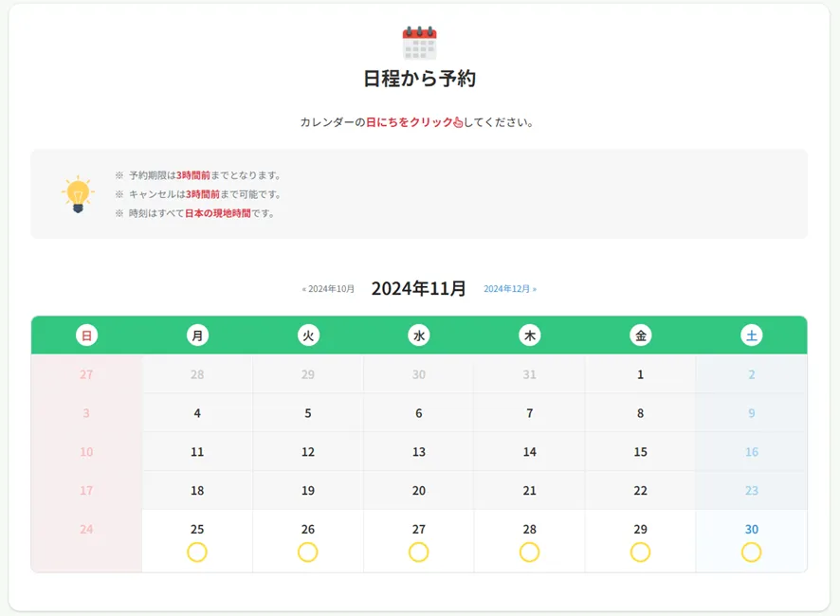Image resolution: width=840 pixels, height=616 pixels.
Task: Click the calendar icon above the title
Action: point(419,43)
